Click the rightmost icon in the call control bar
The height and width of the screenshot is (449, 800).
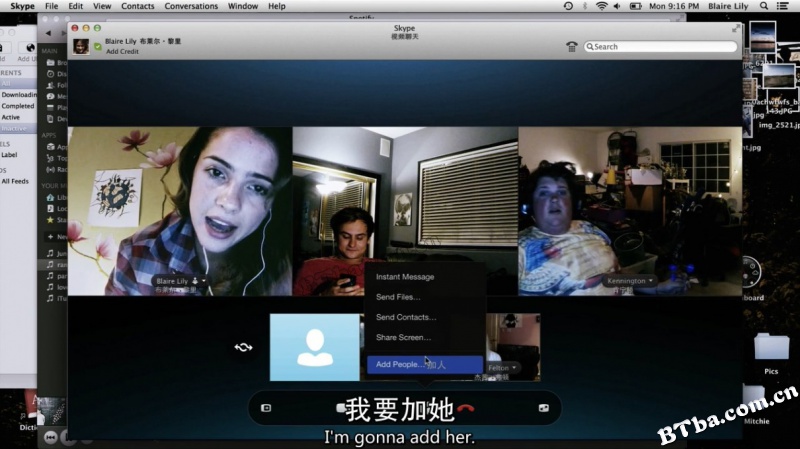pyautogui.click(x=543, y=408)
